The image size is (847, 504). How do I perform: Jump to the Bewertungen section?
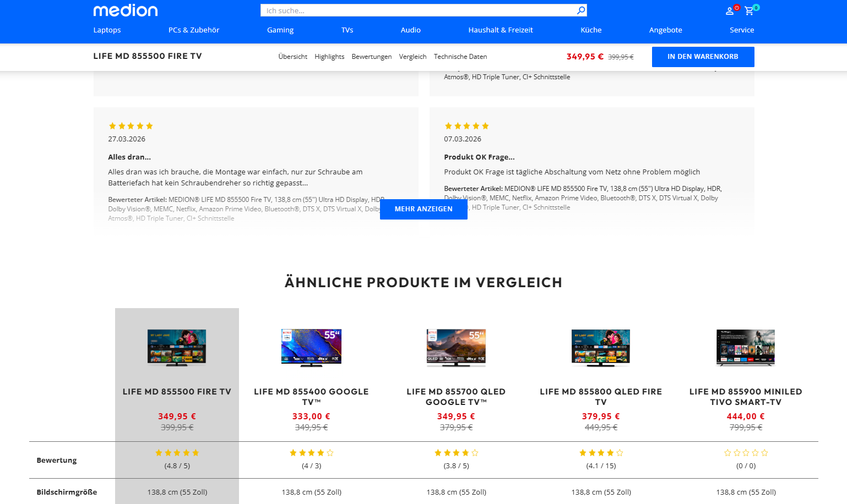point(372,57)
